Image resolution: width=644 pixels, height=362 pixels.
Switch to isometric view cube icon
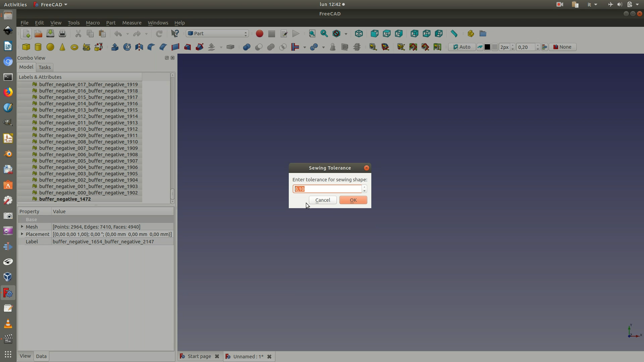tap(359, 34)
